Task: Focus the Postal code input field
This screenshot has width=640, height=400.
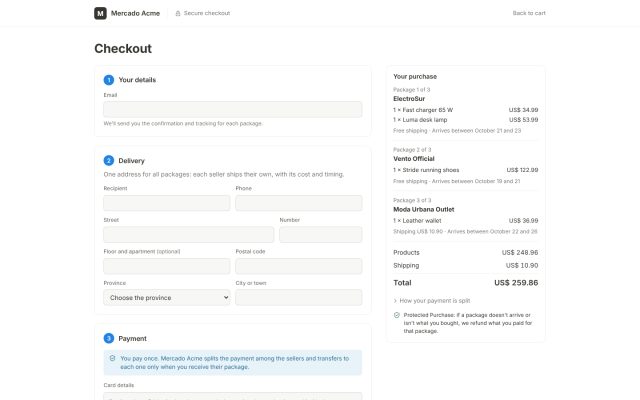Action: 299,266
